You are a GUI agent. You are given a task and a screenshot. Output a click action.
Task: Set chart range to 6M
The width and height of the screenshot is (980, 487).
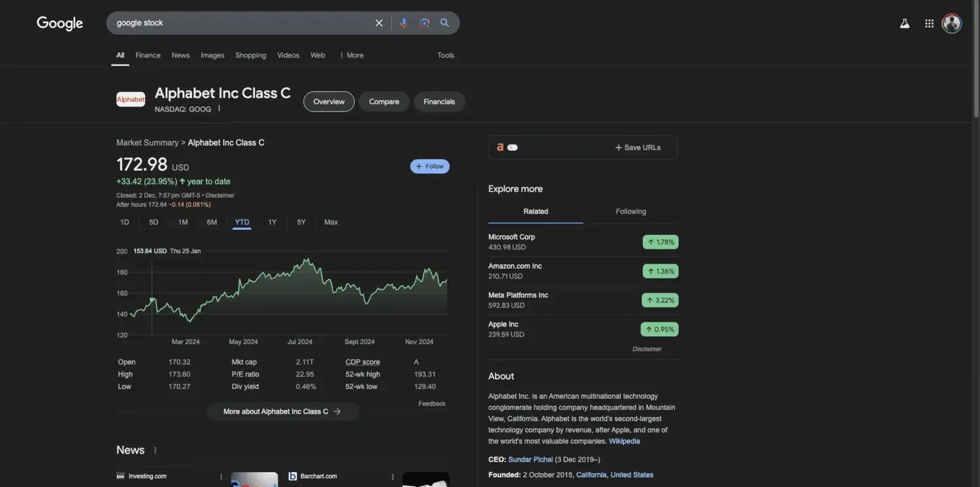(212, 223)
